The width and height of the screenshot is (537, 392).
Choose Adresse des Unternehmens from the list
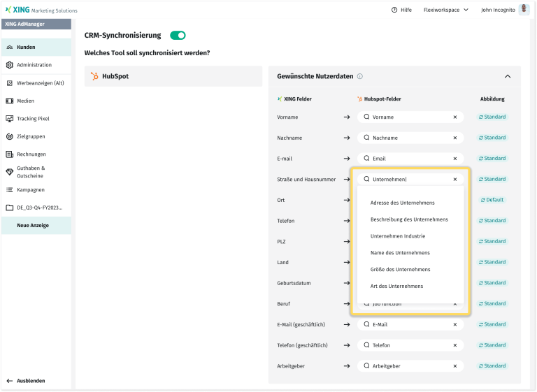(x=403, y=203)
